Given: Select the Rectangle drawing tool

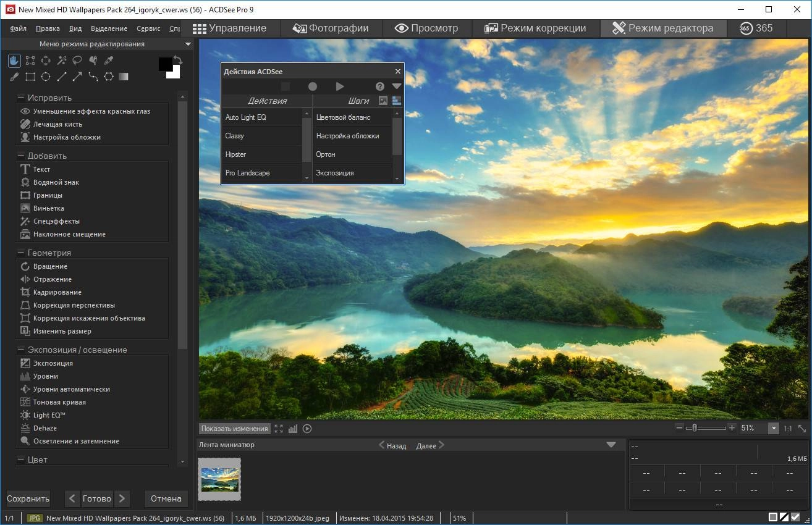Looking at the screenshot, I should click(x=30, y=77).
